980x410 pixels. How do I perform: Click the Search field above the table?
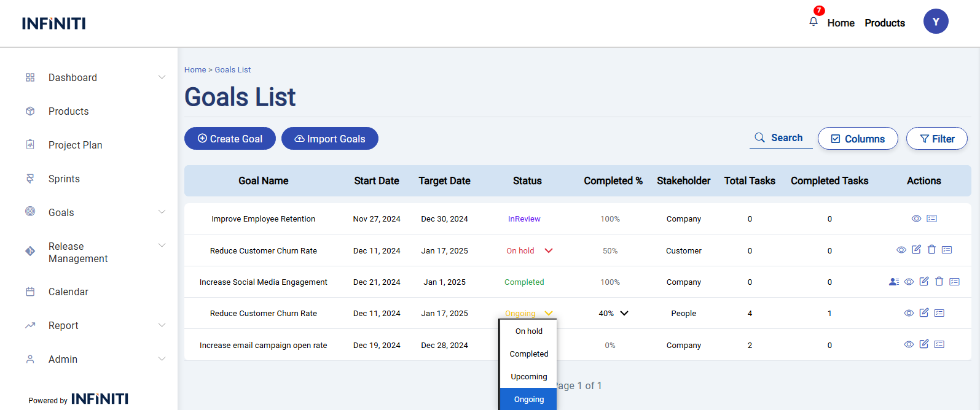click(781, 138)
